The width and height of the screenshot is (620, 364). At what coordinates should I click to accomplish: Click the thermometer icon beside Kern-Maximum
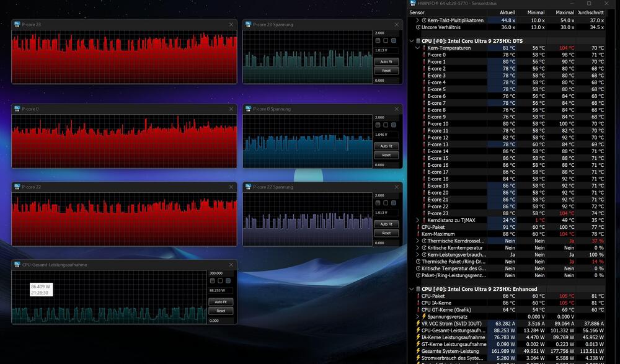coord(418,234)
